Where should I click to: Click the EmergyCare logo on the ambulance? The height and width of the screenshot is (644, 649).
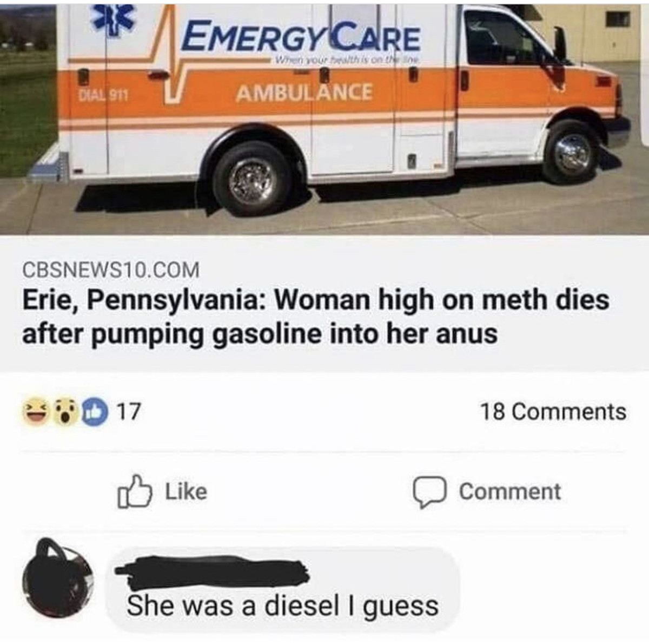(x=302, y=36)
